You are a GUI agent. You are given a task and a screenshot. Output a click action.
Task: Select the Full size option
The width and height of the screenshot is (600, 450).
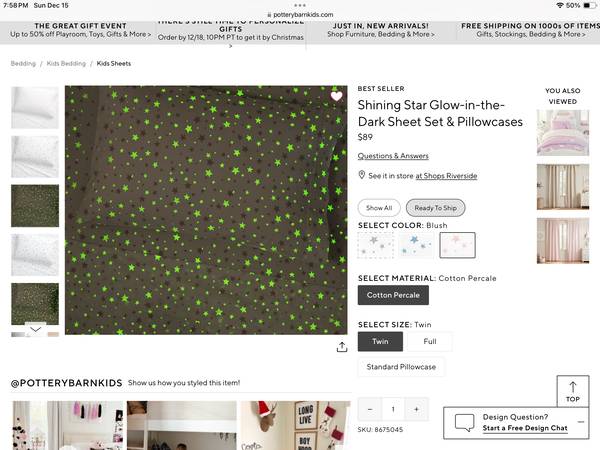click(x=430, y=341)
